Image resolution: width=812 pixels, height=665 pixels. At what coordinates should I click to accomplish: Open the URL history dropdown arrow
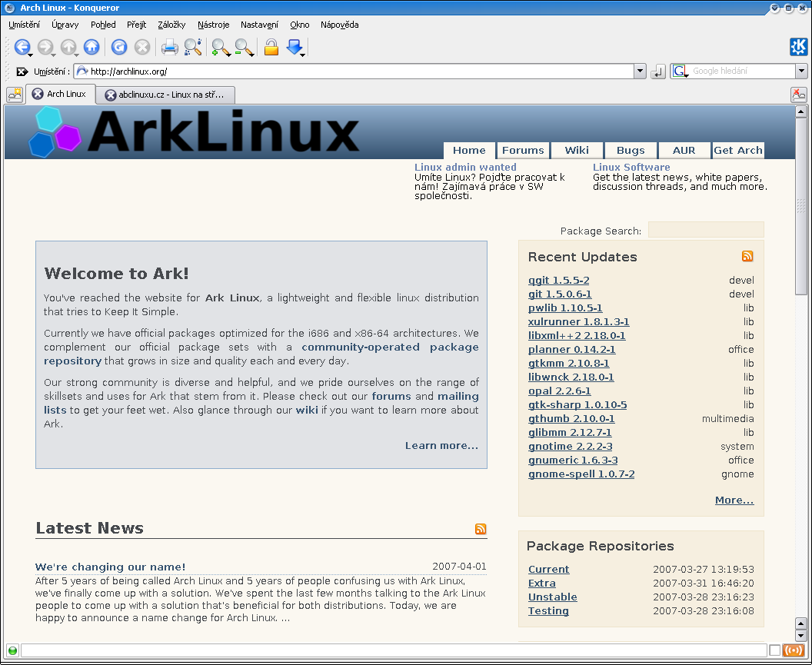pos(640,71)
